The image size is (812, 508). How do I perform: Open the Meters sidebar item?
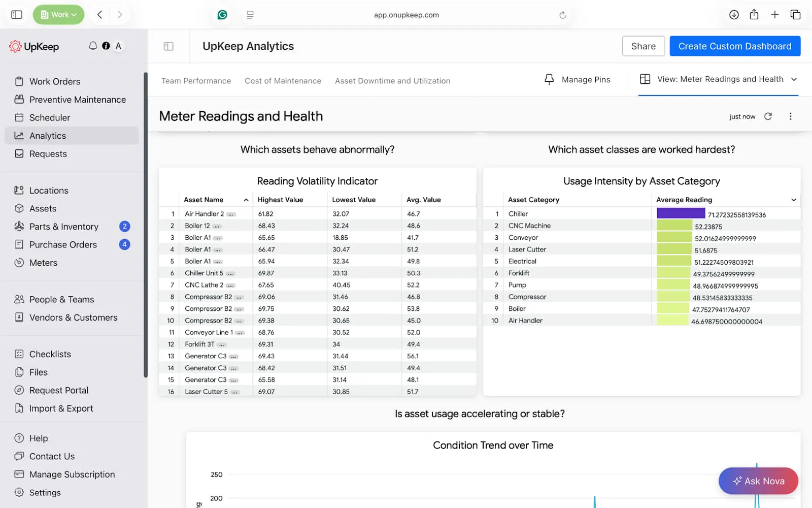point(43,263)
